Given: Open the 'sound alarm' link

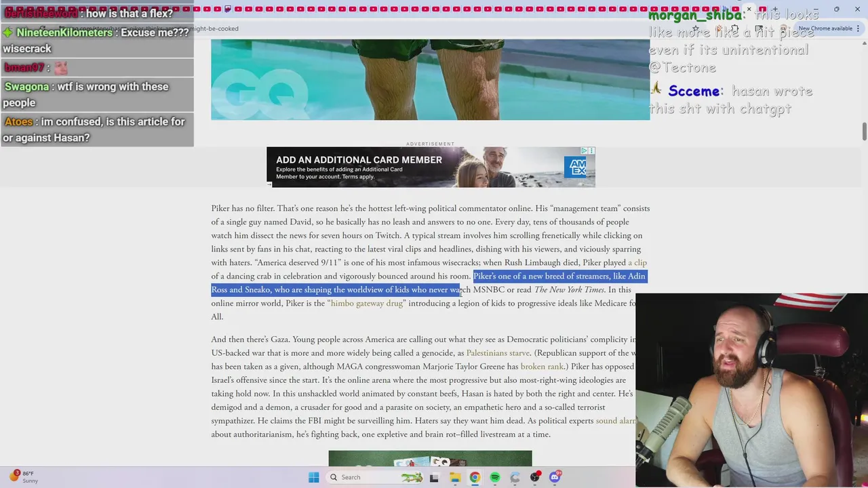Looking at the screenshot, I should pyautogui.click(x=616, y=420).
